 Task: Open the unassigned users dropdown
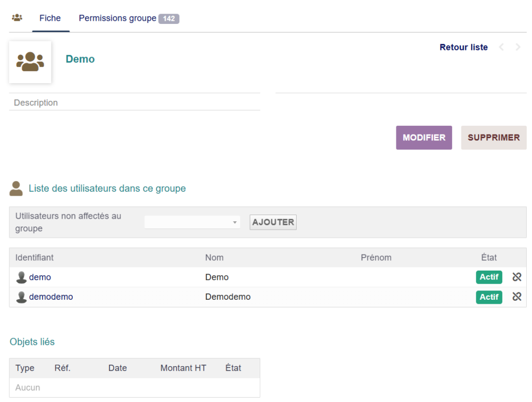click(192, 222)
